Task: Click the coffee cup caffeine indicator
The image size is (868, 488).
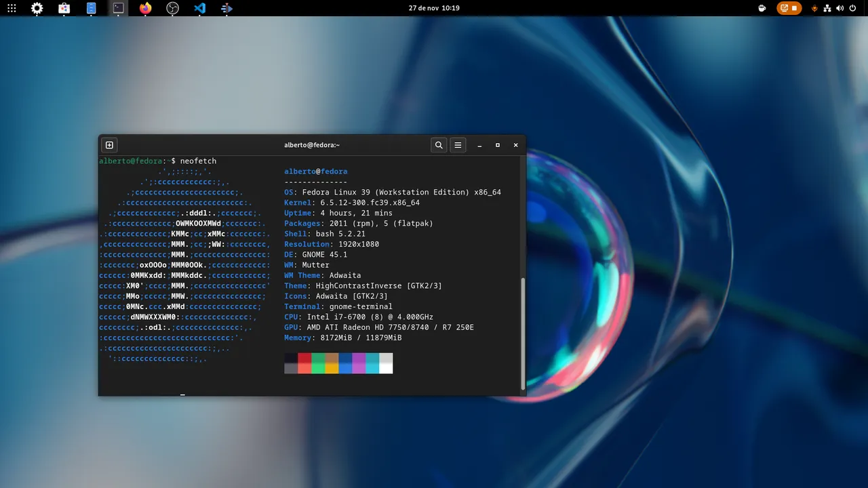Action: [762, 8]
